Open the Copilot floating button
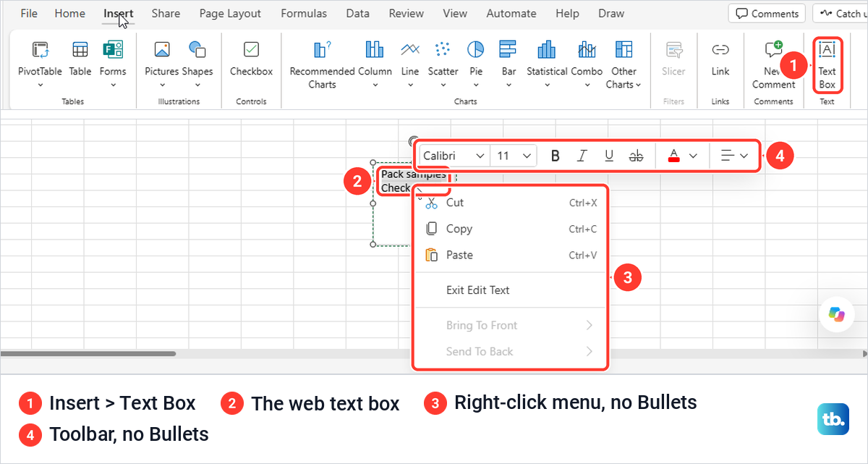This screenshot has height=464, width=868. click(837, 313)
